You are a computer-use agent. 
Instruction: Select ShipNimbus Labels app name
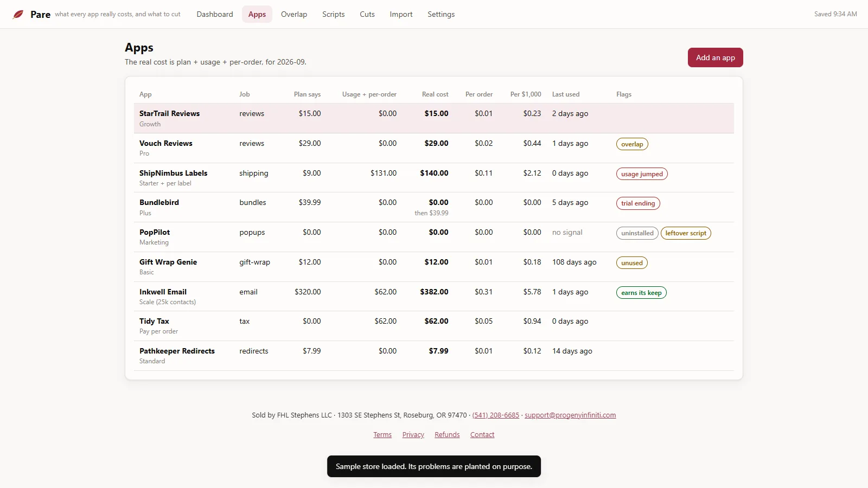point(173,173)
